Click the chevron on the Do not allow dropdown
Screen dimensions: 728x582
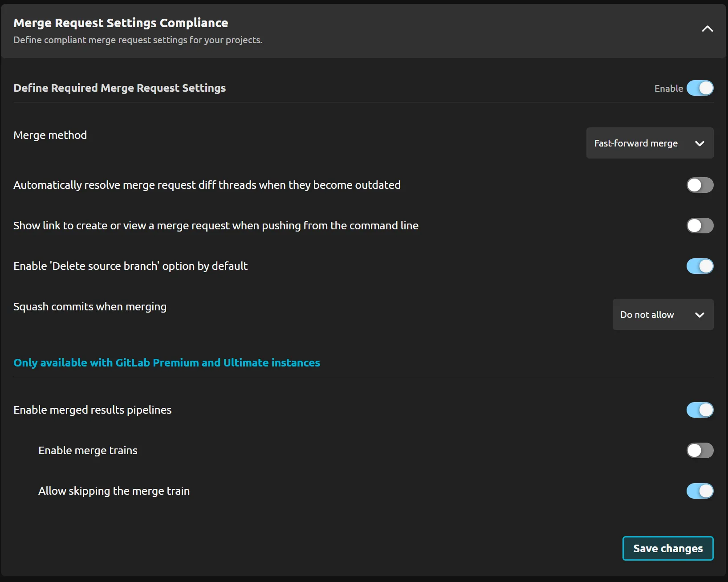[700, 315]
